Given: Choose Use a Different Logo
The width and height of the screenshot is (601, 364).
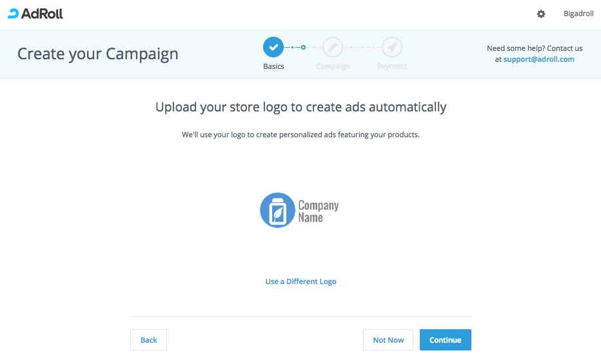Looking at the screenshot, I should [x=300, y=282].
